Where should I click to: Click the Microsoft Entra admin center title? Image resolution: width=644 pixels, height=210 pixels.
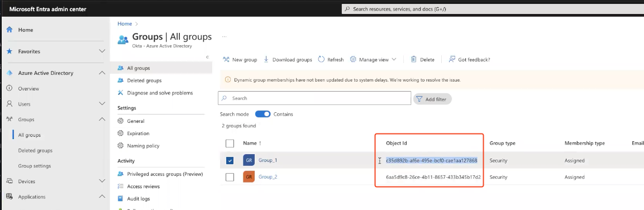point(47,9)
